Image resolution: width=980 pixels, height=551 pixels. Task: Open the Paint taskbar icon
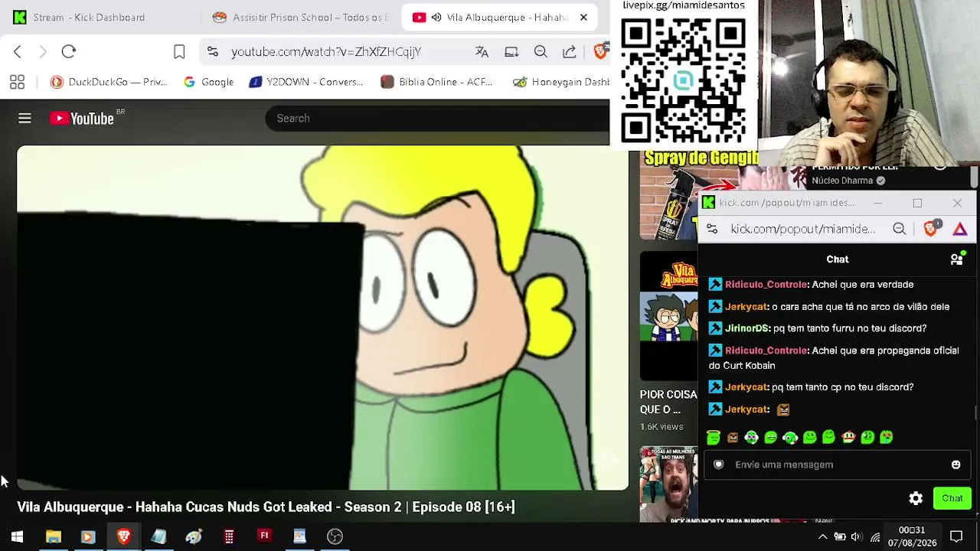click(x=194, y=536)
